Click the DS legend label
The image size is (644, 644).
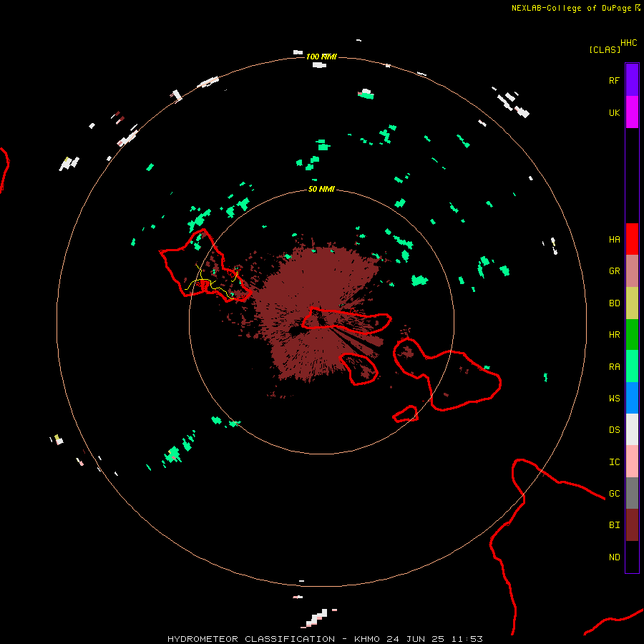(x=614, y=429)
